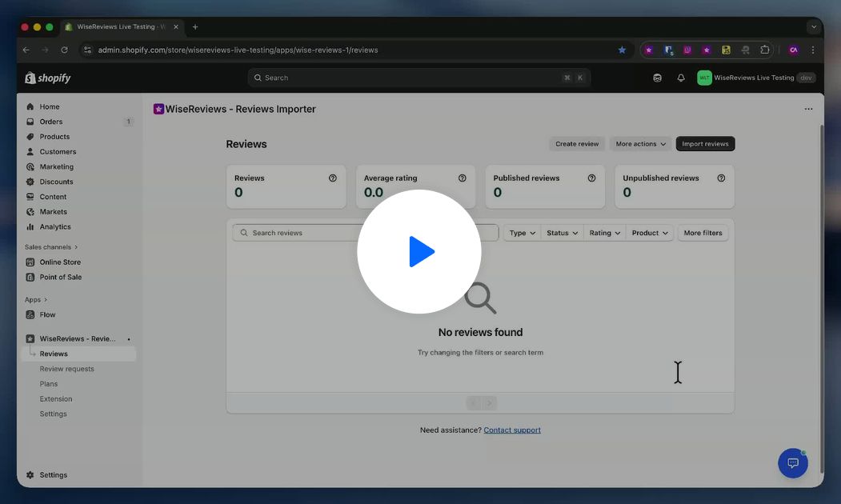Close the WiseReviews Live Testing tab
The width and height of the screenshot is (841, 504).
(176, 27)
